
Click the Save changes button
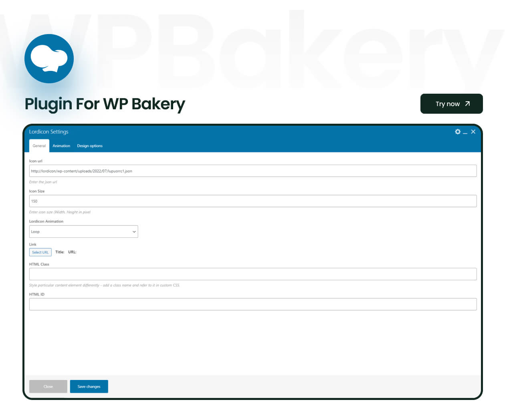click(89, 386)
